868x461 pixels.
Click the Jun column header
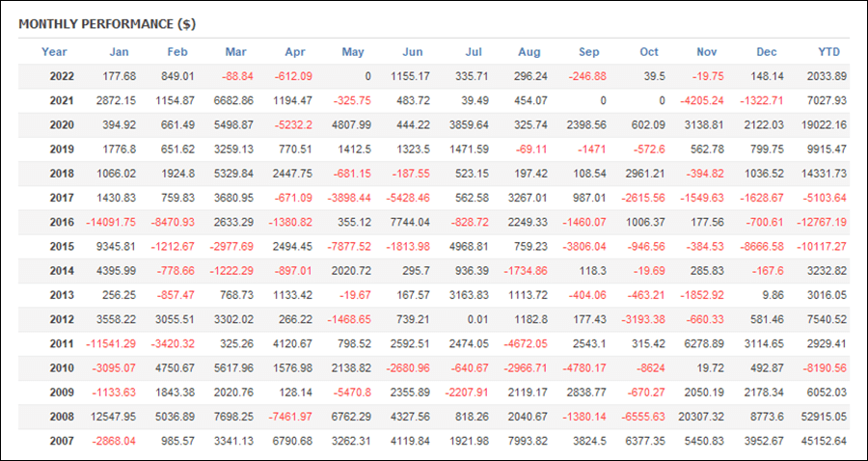click(x=413, y=52)
